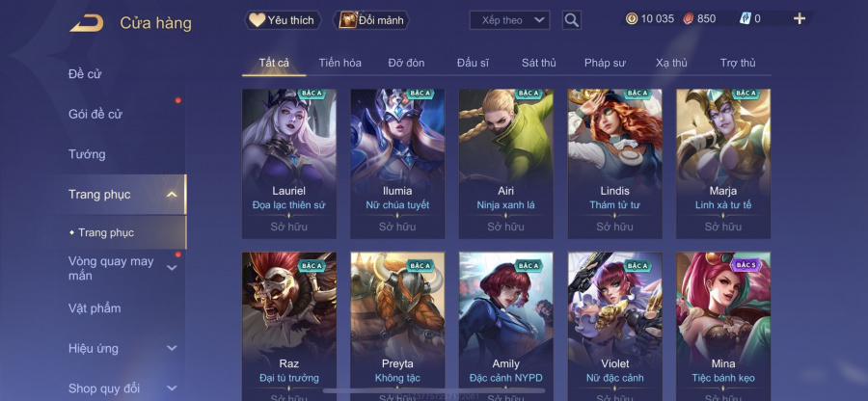Expand the Shop quy đổi section
The image size is (868, 401).
click(x=172, y=388)
